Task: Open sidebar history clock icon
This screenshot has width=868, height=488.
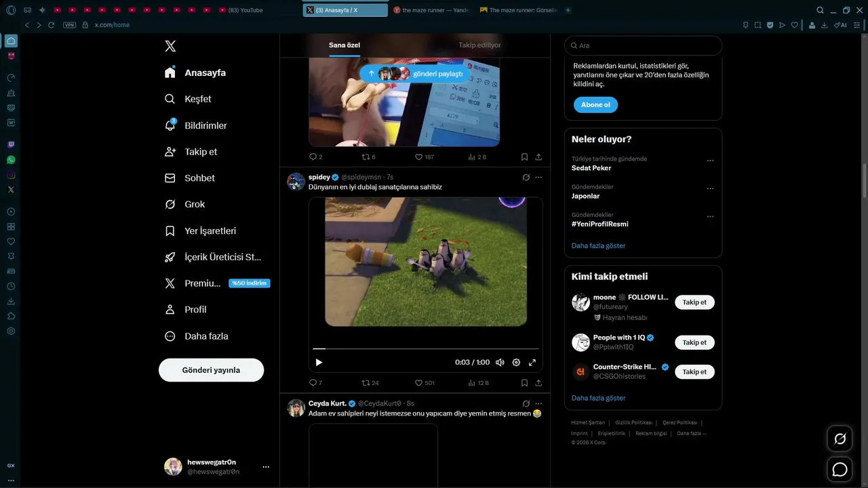Action: pos(11,287)
